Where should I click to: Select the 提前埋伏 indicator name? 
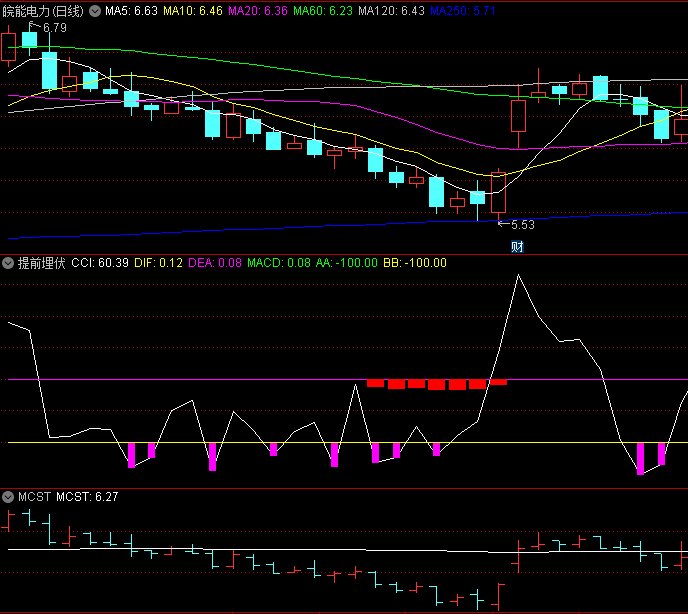coord(41,263)
